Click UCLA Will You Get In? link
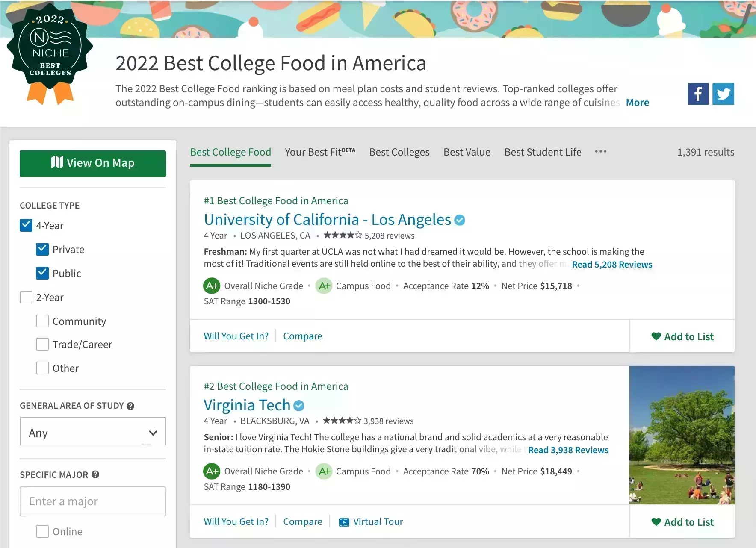This screenshot has width=756, height=548. (236, 336)
